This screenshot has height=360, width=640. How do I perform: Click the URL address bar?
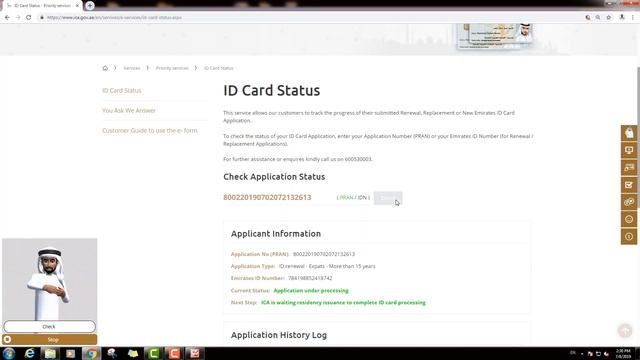(x=310, y=18)
